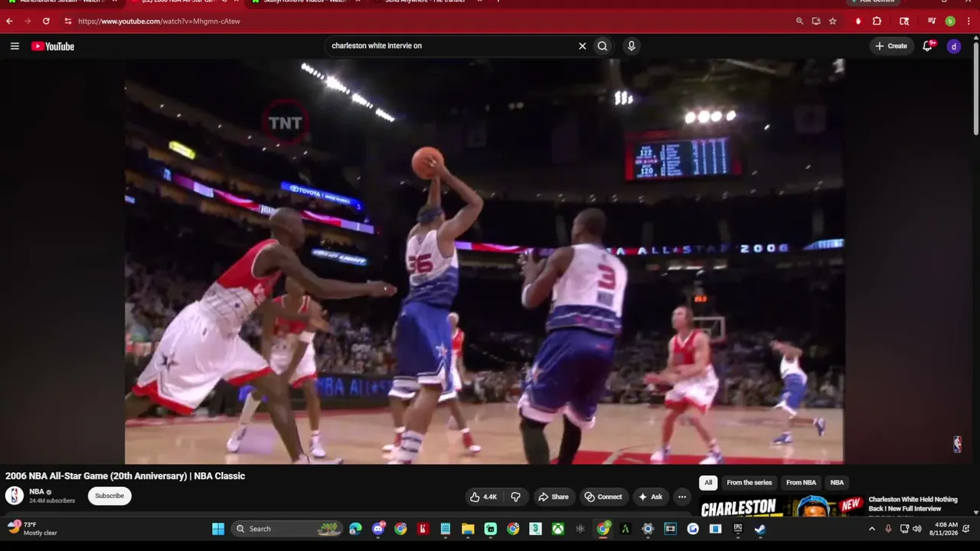Open the YouTube guide hamburger menu
980x551 pixels.
[15, 46]
